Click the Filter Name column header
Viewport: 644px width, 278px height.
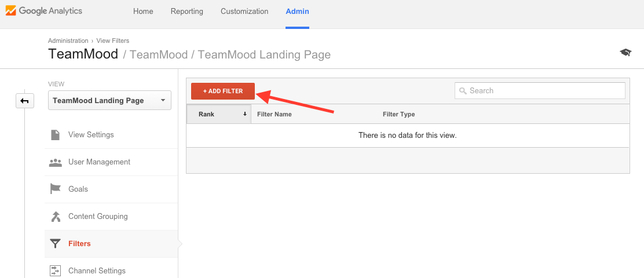pyautogui.click(x=275, y=114)
